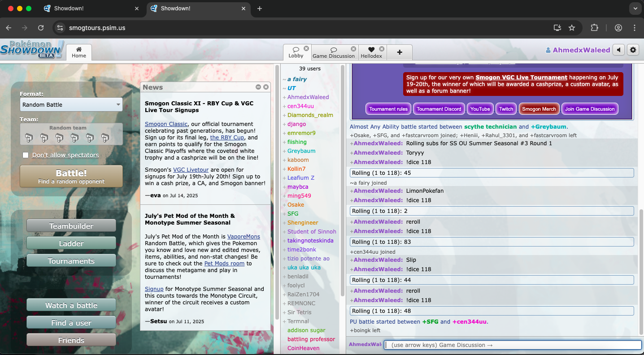Screen dimensions: 644x355
Task: Click Tournament Discord button
Action: (x=439, y=109)
